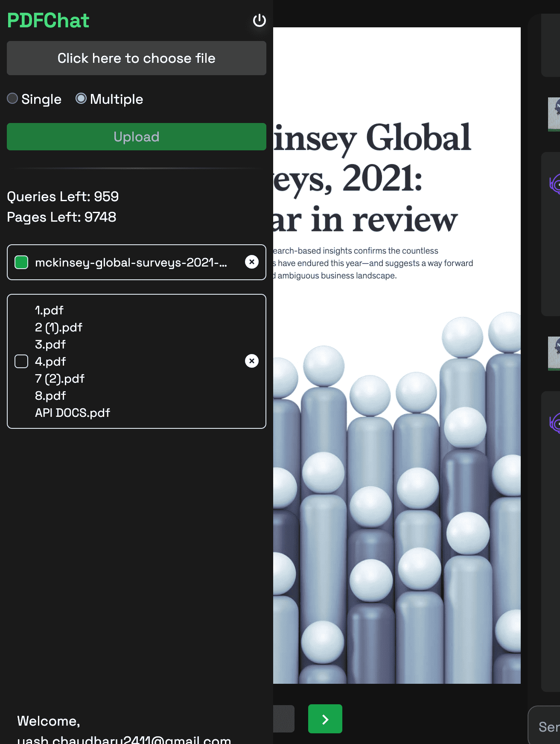The width and height of the screenshot is (560, 744).
Task: Remove the multi-PDF group with 4.pdf
Action: [x=252, y=361]
